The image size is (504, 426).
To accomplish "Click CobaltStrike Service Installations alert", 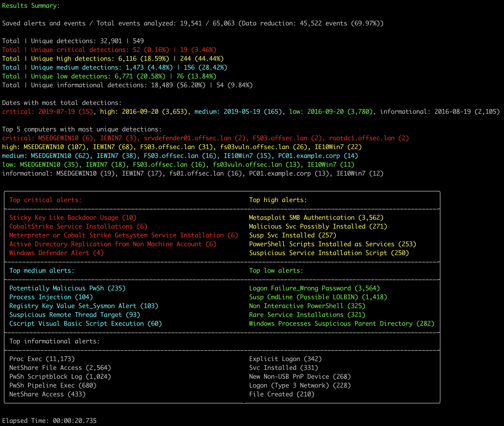I will [x=78, y=226].
